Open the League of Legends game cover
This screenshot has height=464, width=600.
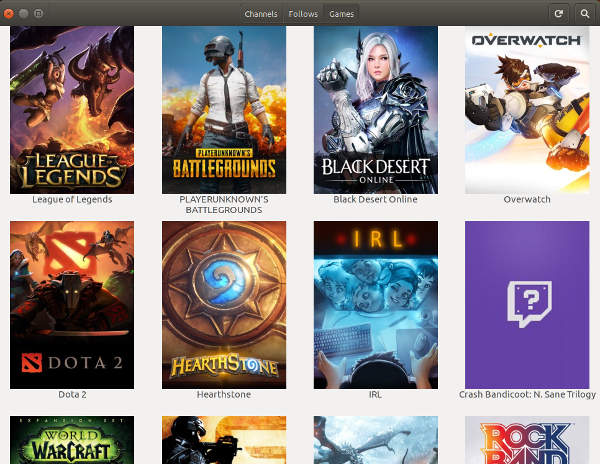72,110
